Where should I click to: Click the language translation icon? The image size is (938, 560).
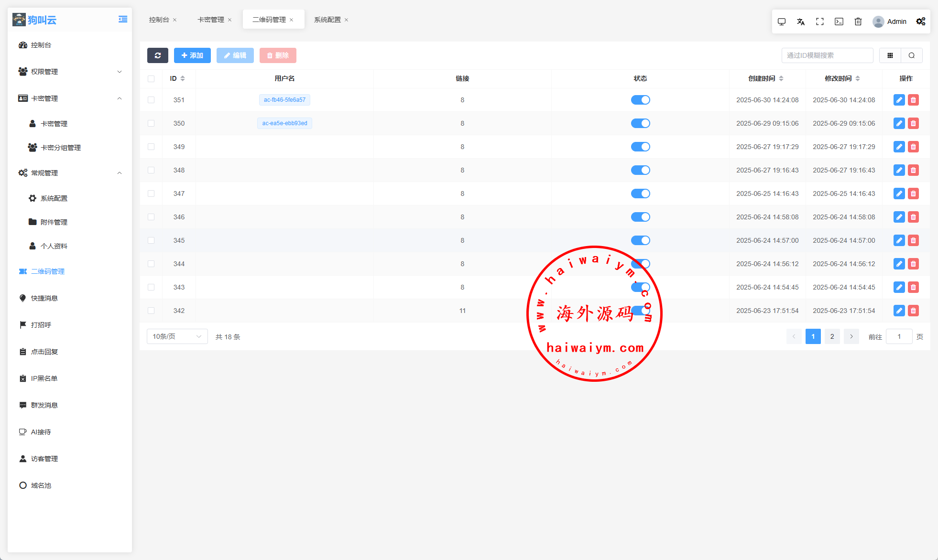pos(801,22)
